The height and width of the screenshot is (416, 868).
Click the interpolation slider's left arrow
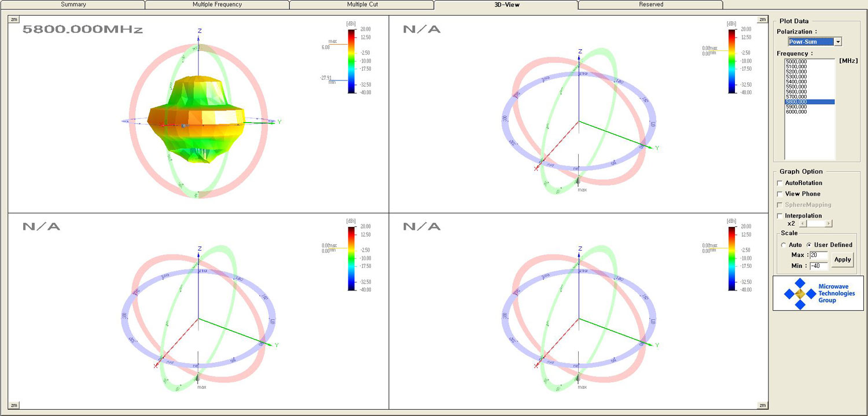803,223
